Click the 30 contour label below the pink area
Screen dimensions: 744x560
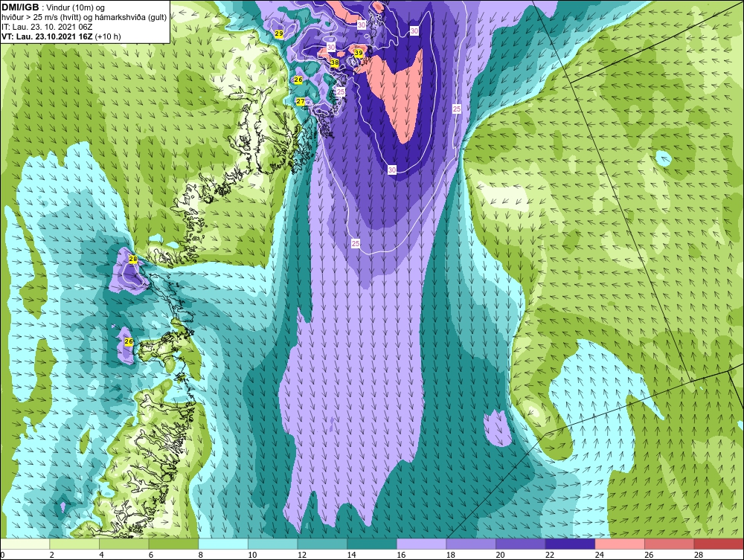point(392,170)
